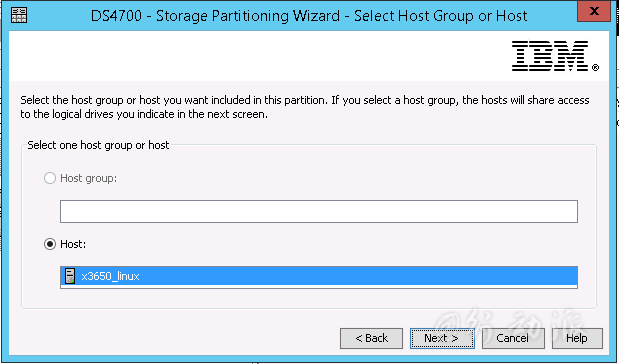The height and width of the screenshot is (364, 619).
Task: Select the Host radio button
Action: [50, 244]
